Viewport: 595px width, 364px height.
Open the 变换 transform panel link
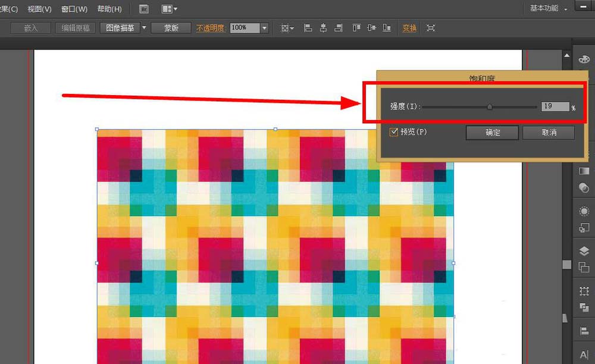click(x=409, y=28)
